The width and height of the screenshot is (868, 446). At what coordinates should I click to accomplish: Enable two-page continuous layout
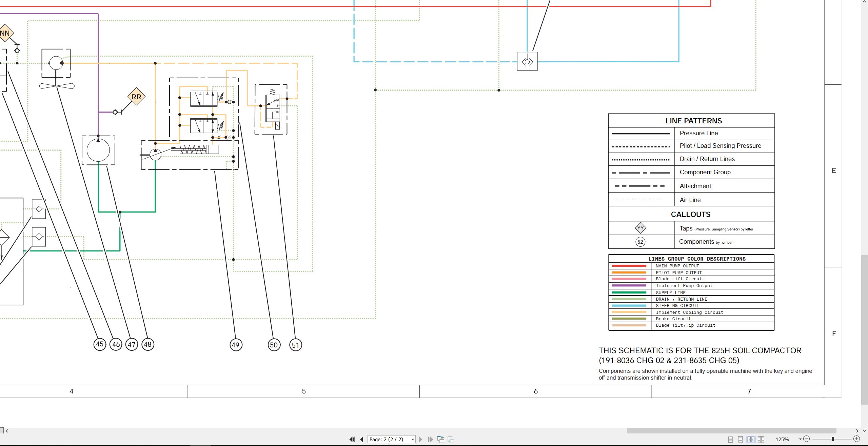coord(761,439)
